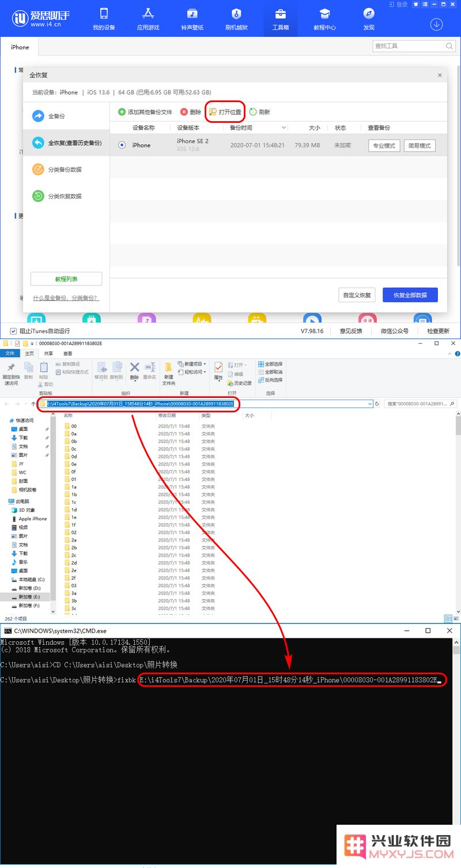Sort by 备份时间 column dropdown arrow

click(284, 127)
